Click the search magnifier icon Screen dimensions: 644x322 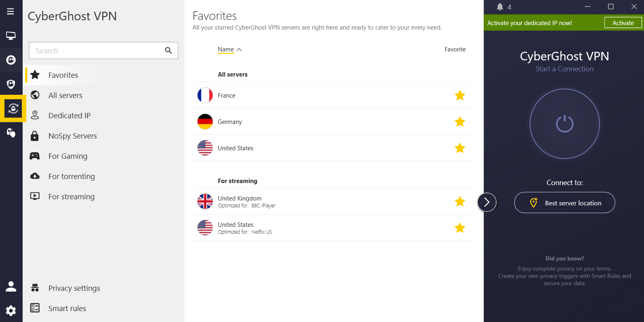[168, 51]
